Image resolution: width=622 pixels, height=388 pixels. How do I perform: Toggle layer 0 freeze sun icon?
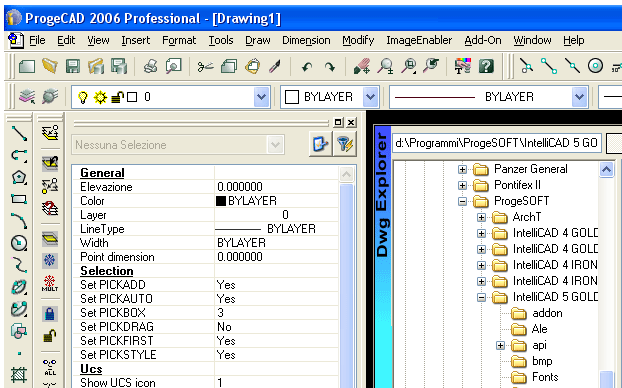[100, 97]
